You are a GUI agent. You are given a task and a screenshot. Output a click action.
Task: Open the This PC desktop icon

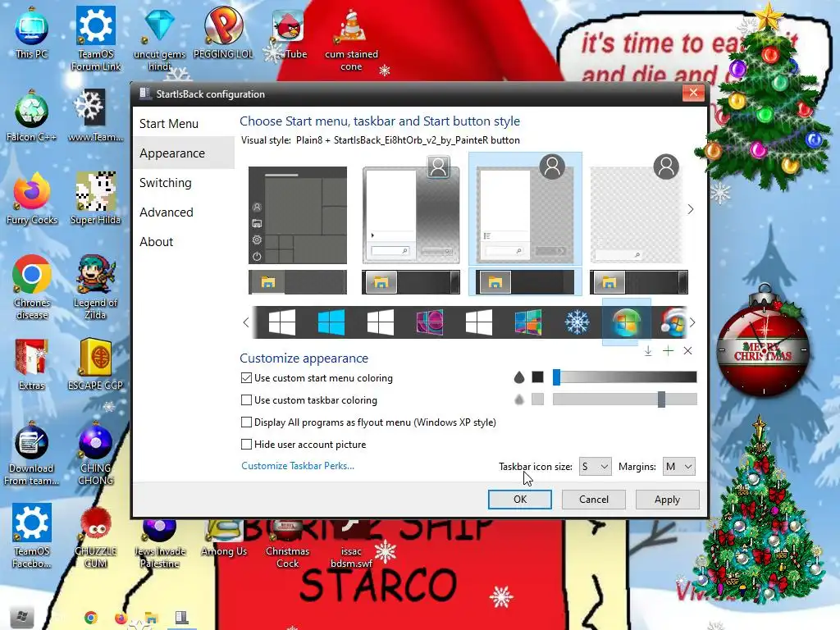click(32, 33)
